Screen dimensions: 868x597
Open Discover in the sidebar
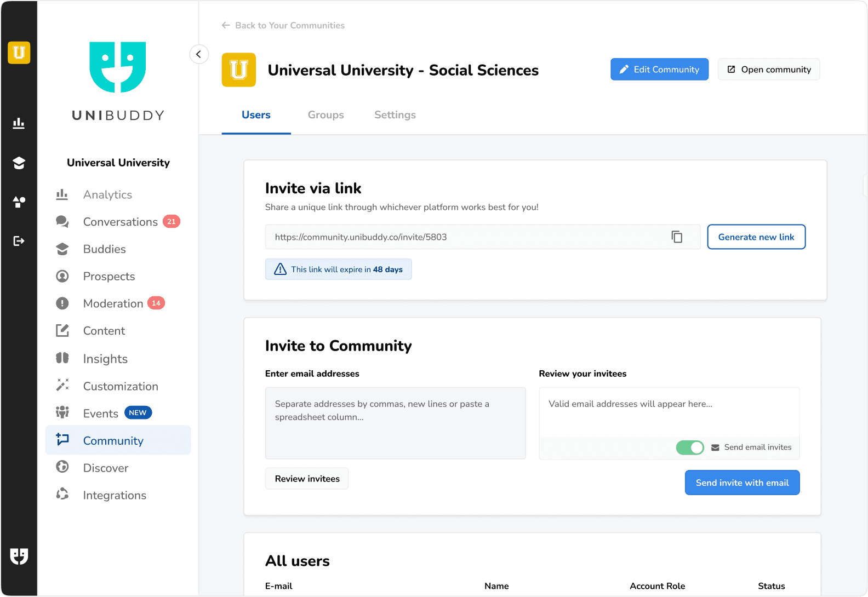coord(105,468)
